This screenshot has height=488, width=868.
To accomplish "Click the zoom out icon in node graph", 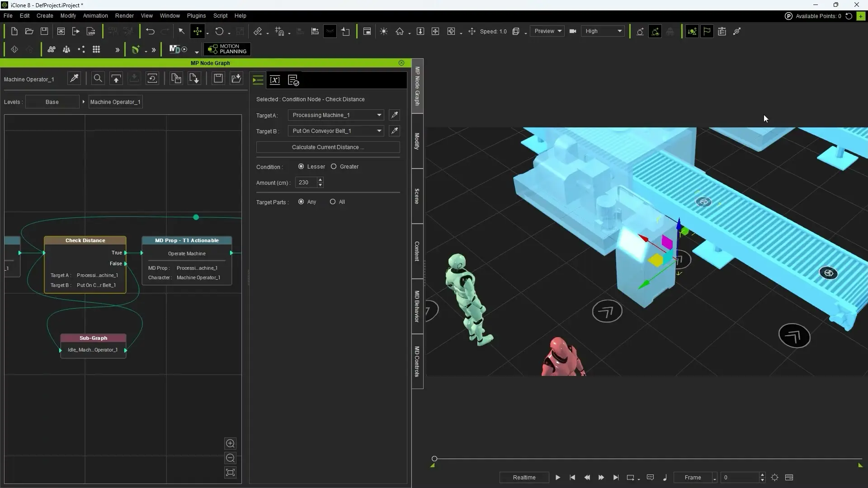I will tap(230, 458).
